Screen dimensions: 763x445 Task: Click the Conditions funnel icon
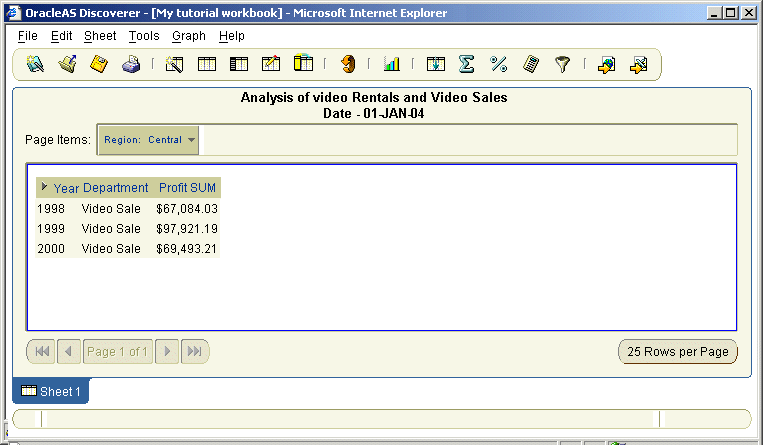coord(563,64)
